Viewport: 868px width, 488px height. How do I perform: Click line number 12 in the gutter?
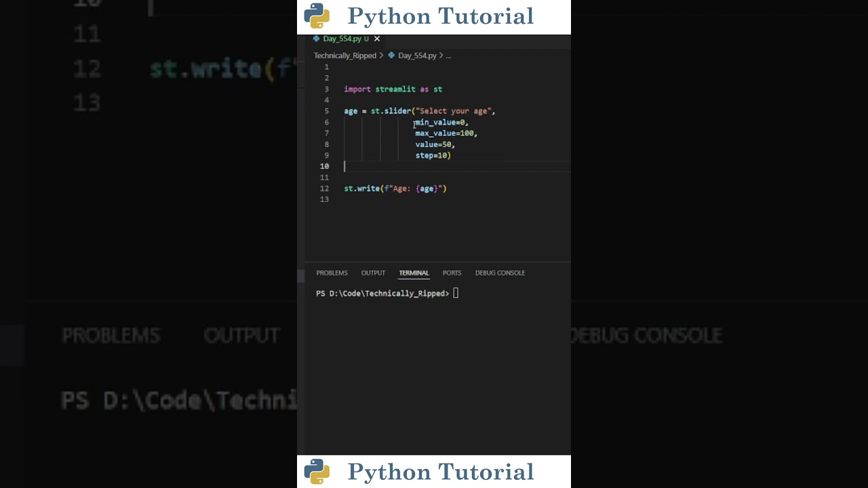(324, 188)
